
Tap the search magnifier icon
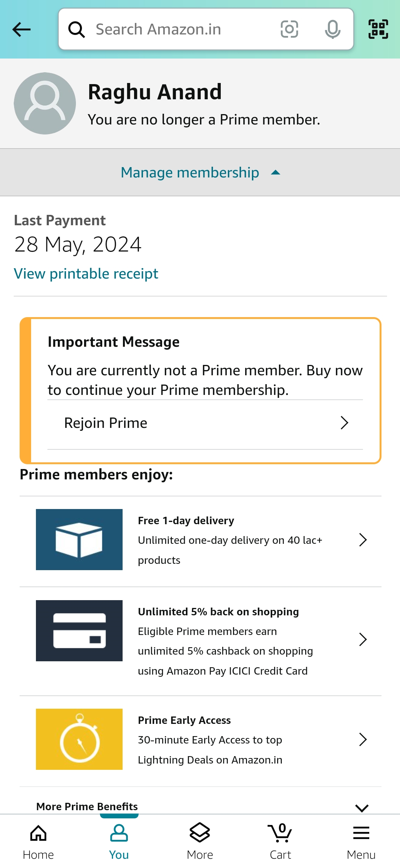77,29
